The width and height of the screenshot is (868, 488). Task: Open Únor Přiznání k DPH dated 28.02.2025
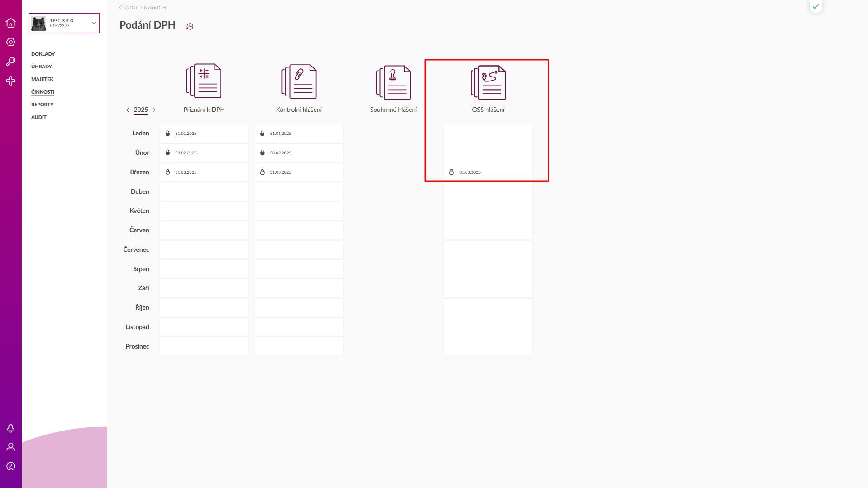(x=204, y=153)
